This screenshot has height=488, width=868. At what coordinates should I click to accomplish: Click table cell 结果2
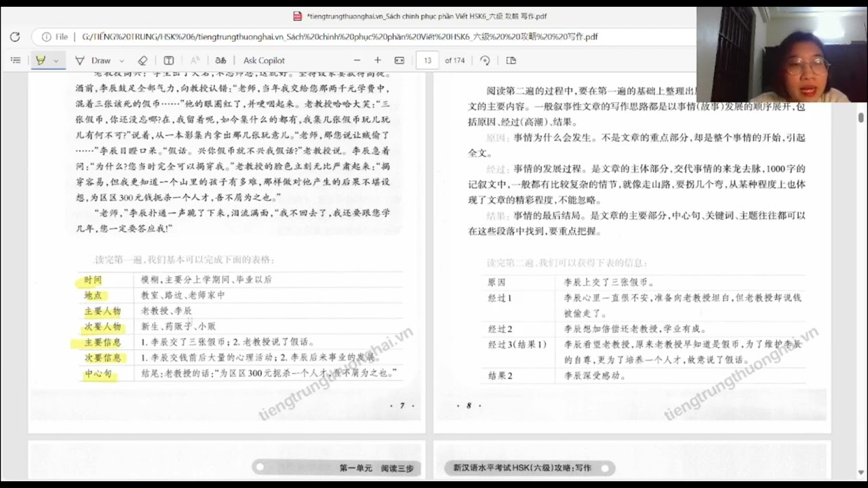pyautogui.click(x=499, y=375)
